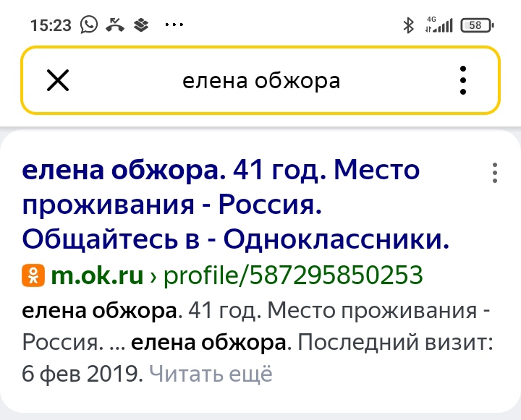Screen dimensions: 521x420
Task: Open the search bar three-dot menu
Action: coord(463,80)
